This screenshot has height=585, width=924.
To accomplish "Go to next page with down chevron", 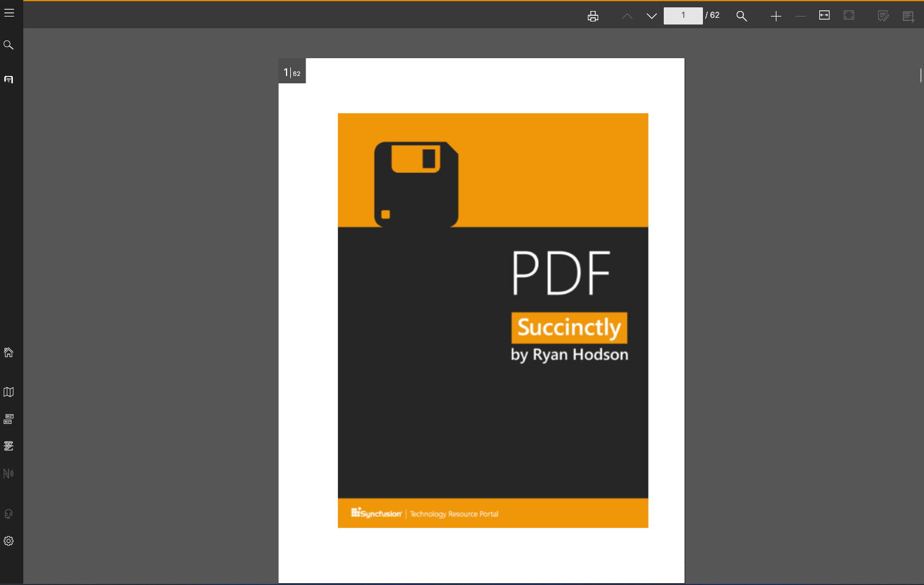I will (x=652, y=16).
